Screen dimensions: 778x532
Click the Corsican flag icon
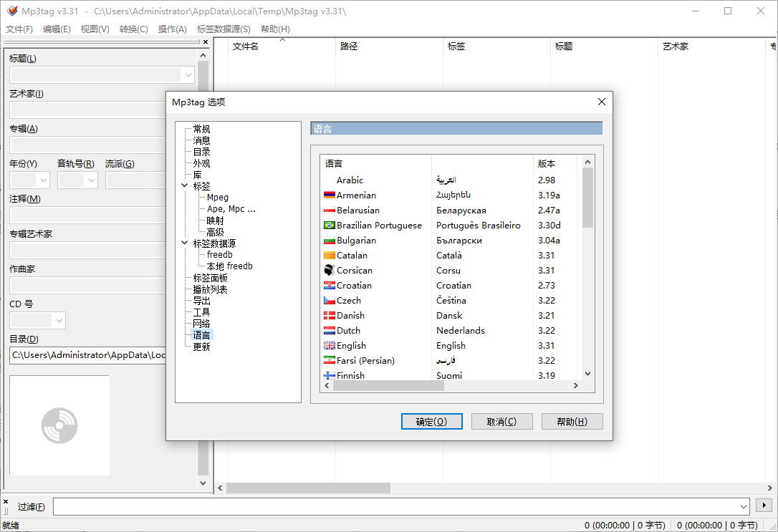coord(330,270)
